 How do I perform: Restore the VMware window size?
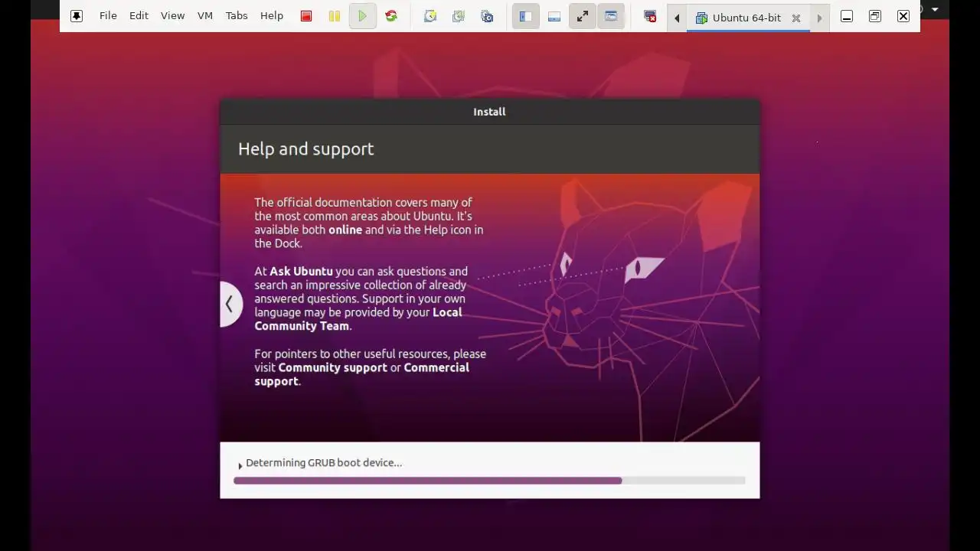pos(875,16)
